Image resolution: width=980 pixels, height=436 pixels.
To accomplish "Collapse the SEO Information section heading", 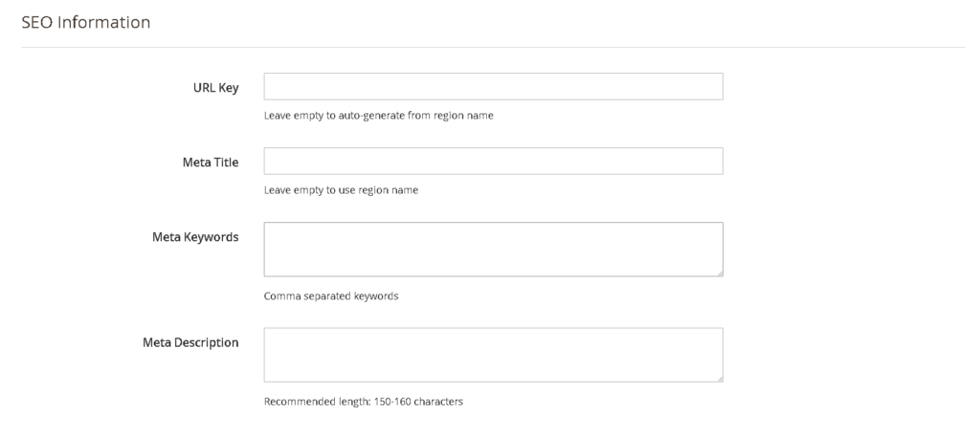I will coord(85,23).
